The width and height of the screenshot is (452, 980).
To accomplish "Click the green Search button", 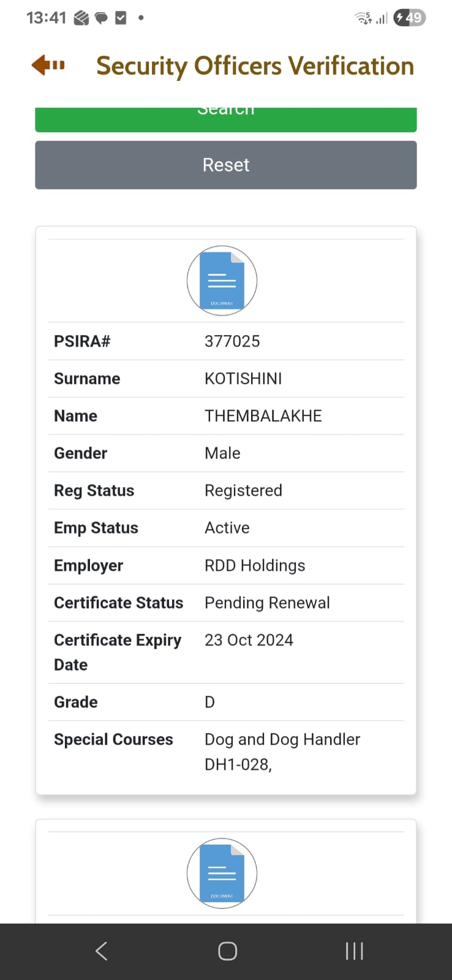I will [x=226, y=119].
